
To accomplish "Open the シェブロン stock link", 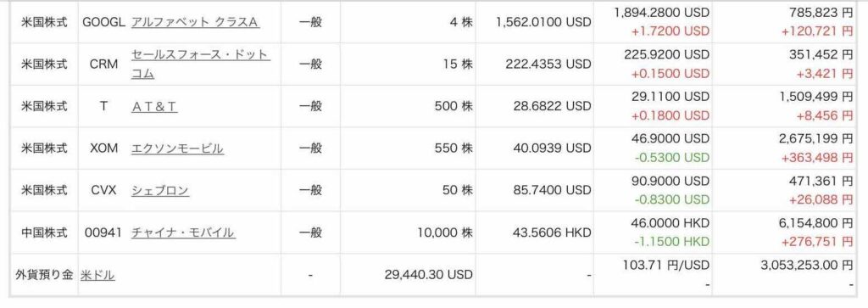I will (x=160, y=191).
